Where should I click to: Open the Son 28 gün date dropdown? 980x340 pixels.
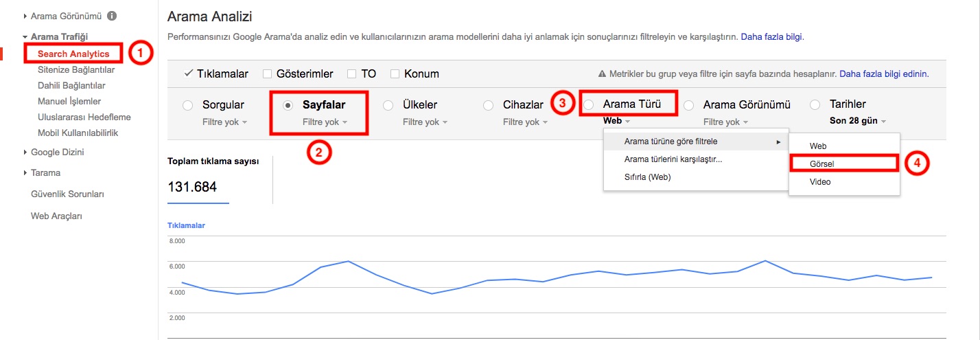point(858,122)
